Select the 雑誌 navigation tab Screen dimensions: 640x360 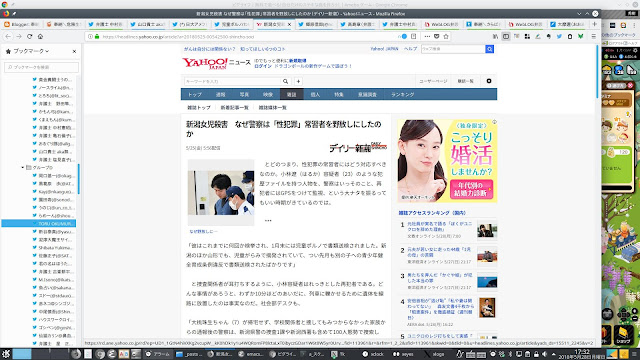coord(291,95)
